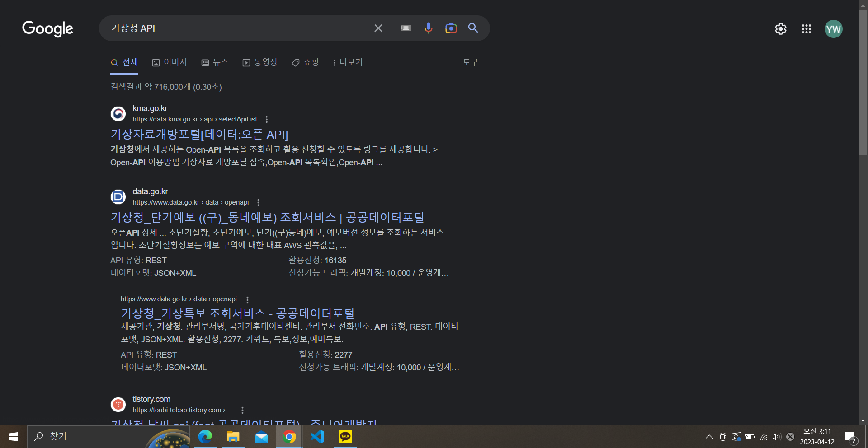Click the 활용신청: 16135 text
The height and width of the screenshot is (448, 868).
[x=318, y=261]
